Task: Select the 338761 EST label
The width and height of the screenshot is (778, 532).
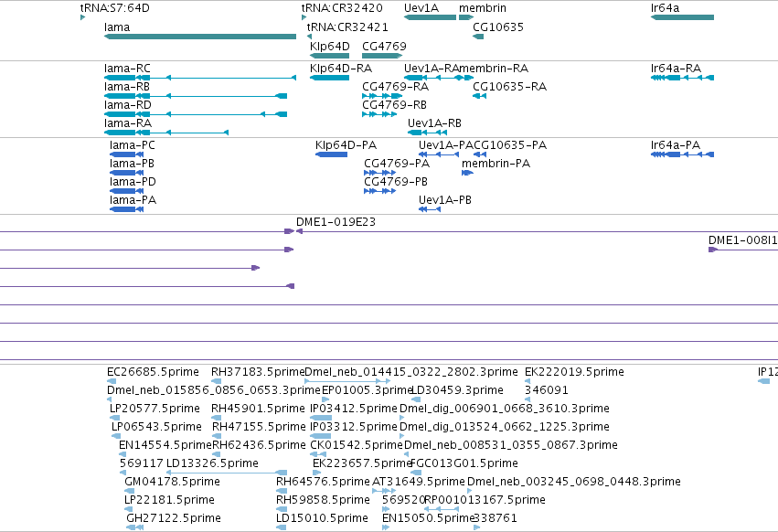Action: 496,518
